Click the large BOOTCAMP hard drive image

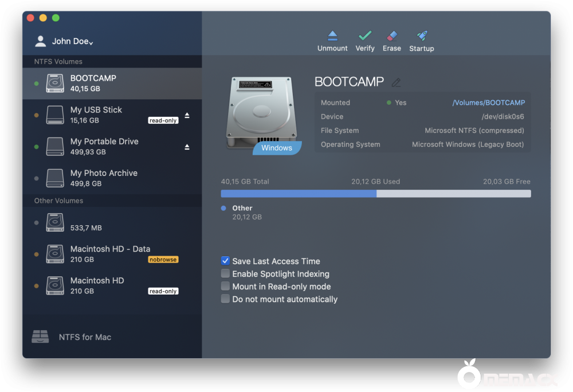coord(264,113)
